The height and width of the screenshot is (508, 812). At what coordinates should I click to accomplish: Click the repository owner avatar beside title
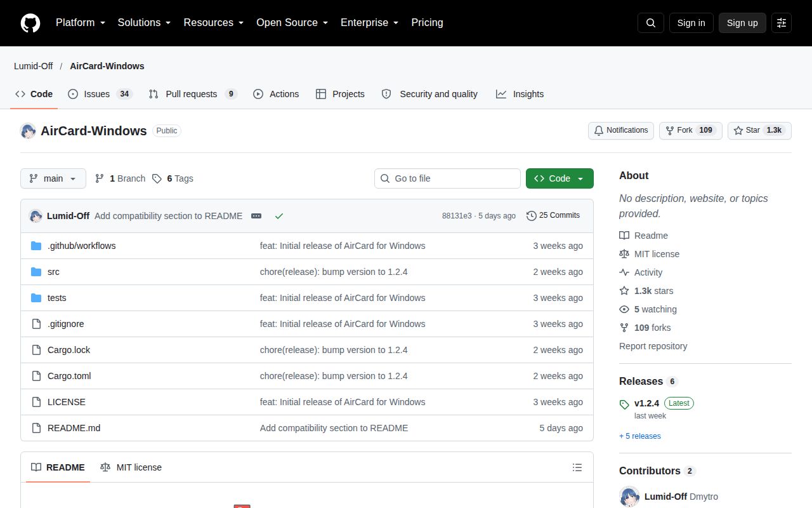point(28,131)
